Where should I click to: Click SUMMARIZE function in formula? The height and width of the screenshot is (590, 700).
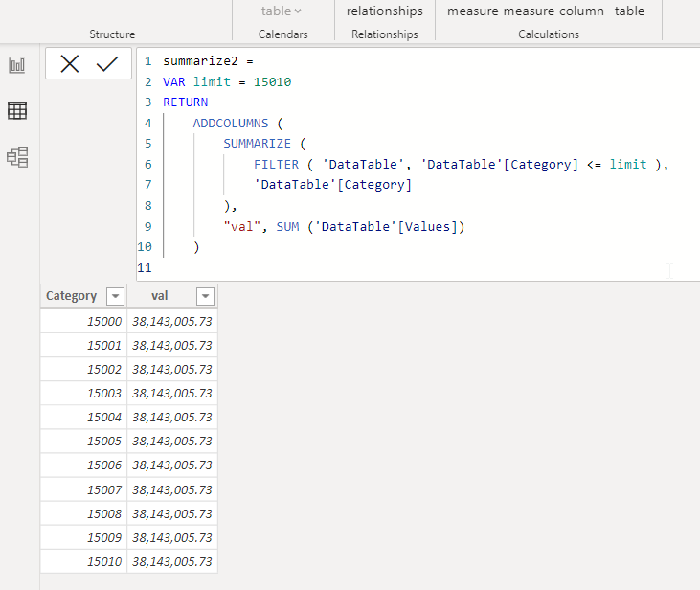[x=258, y=144]
